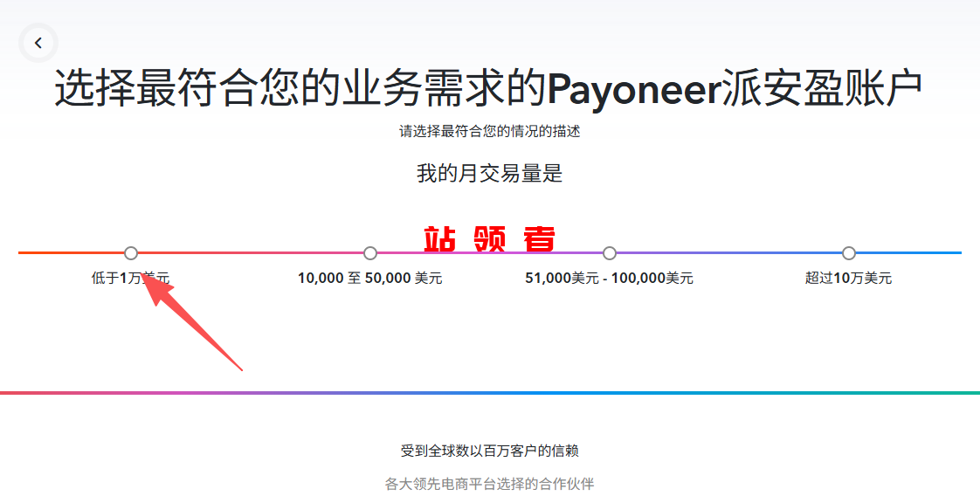
Task: Click the 各大领先电商平台选择的合作伙伴 text
Action: tap(489, 484)
